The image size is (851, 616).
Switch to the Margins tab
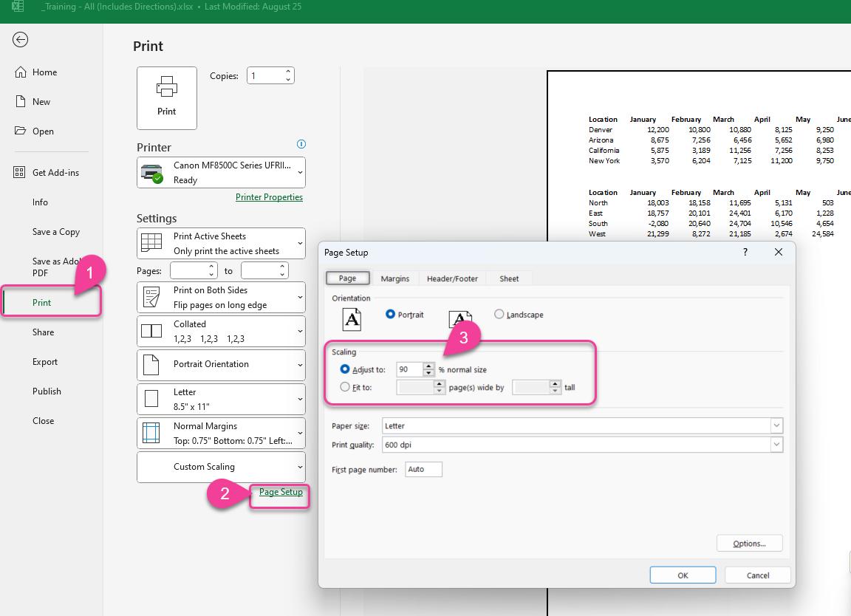click(395, 278)
